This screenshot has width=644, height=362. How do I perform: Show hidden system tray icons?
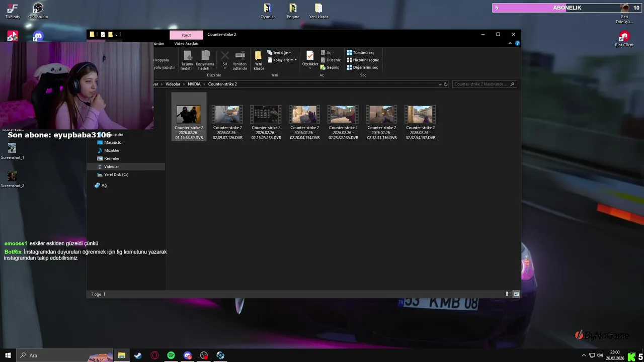click(x=583, y=355)
